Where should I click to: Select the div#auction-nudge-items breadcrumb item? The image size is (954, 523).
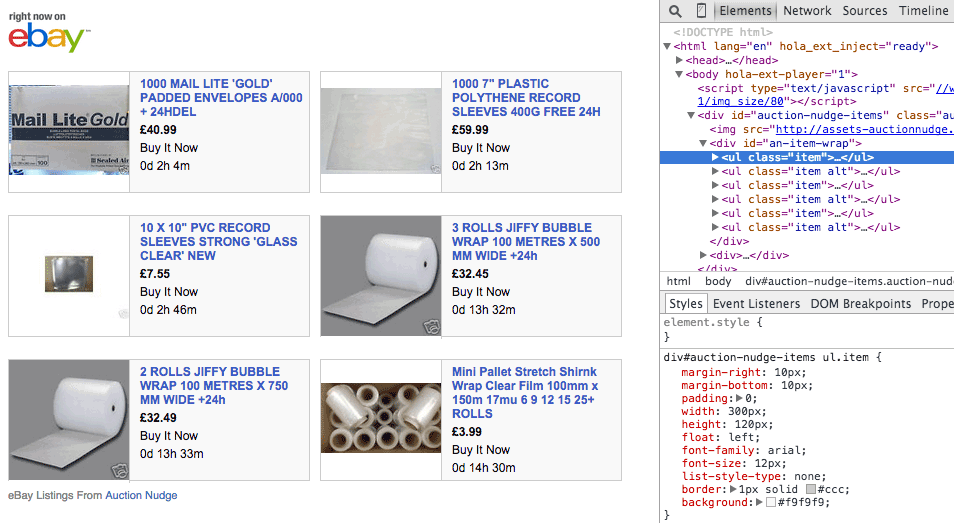click(849, 281)
